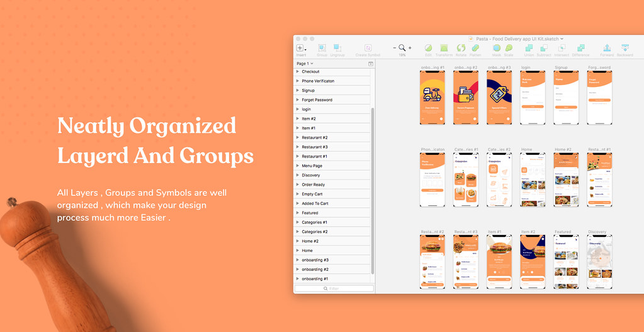Select the Rotate tool

coord(461,49)
